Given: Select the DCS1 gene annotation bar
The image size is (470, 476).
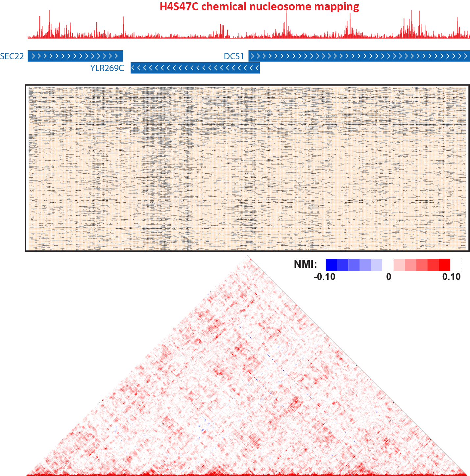Looking at the screenshot, I should point(359,56).
